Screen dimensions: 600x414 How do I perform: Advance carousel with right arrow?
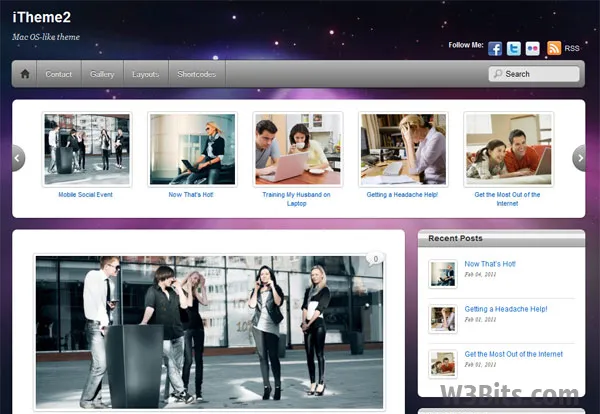579,158
